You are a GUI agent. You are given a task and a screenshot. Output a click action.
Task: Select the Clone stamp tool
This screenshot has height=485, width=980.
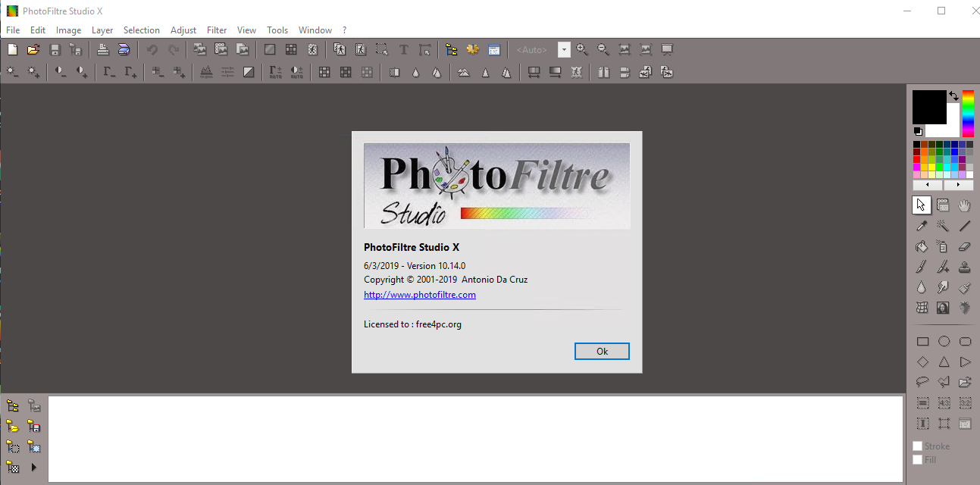(965, 267)
